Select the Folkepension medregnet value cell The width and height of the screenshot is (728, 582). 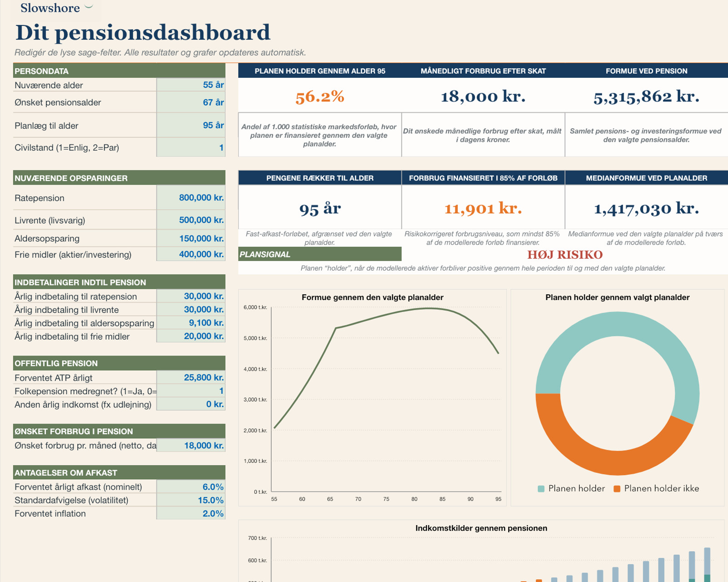(x=191, y=391)
